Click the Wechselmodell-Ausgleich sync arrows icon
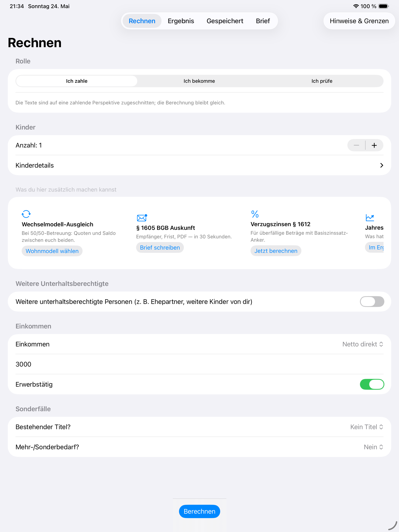This screenshot has height=532, width=399. (x=26, y=214)
